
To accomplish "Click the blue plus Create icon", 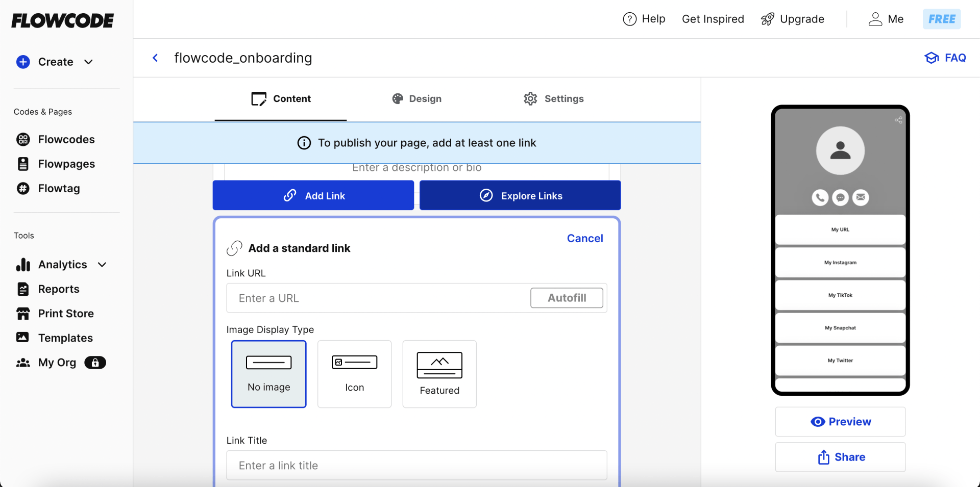I will coord(23,62).
